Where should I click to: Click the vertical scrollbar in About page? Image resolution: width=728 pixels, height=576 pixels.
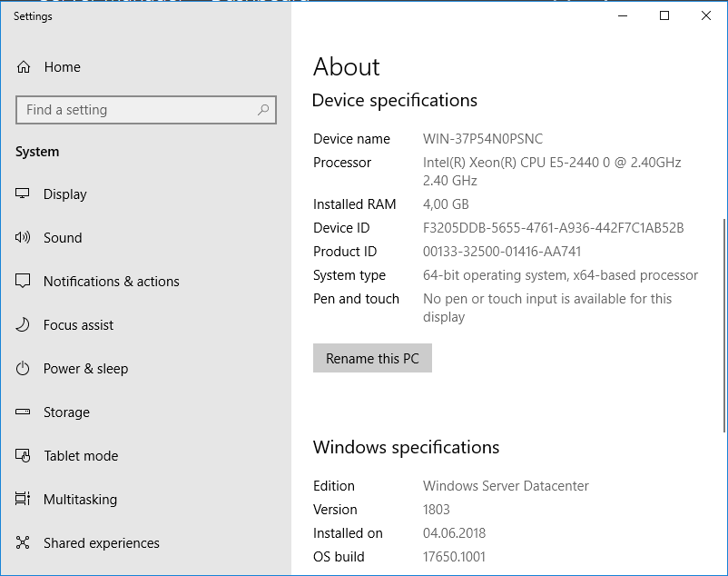(723, 325)
